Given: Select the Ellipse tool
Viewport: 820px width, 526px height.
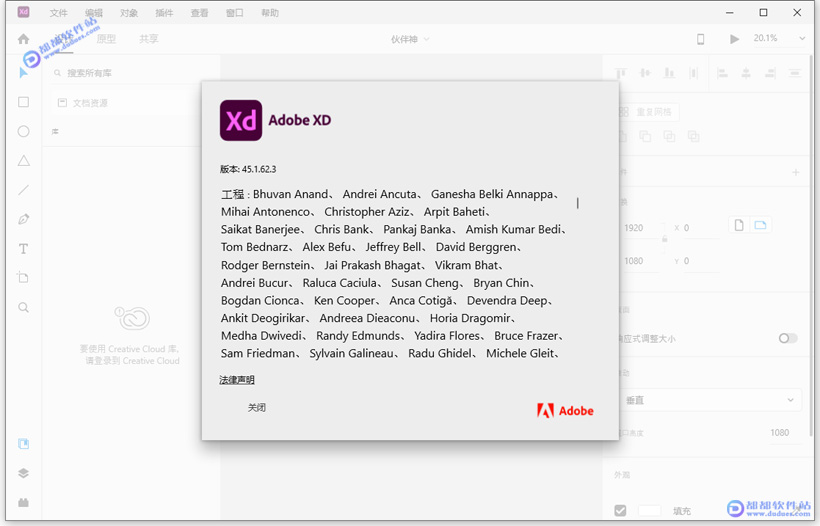Looking at the screenshot, I should click(x=24, y=131).
